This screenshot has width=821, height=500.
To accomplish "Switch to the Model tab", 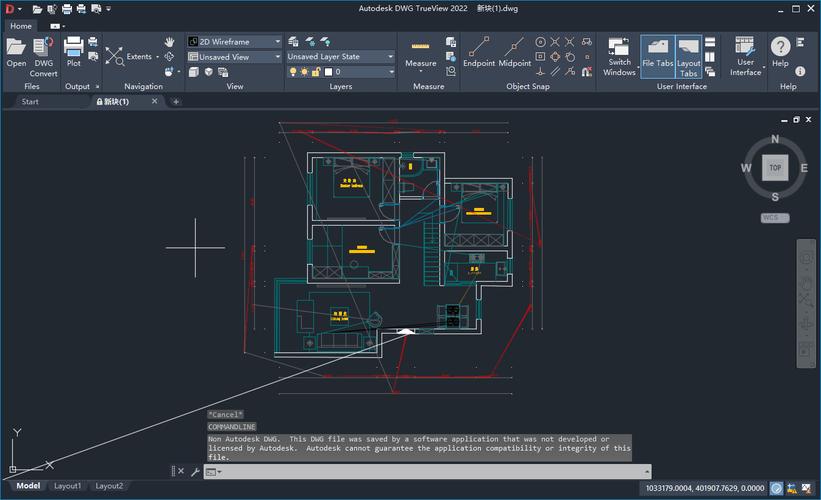I will [x=28, y=486].
